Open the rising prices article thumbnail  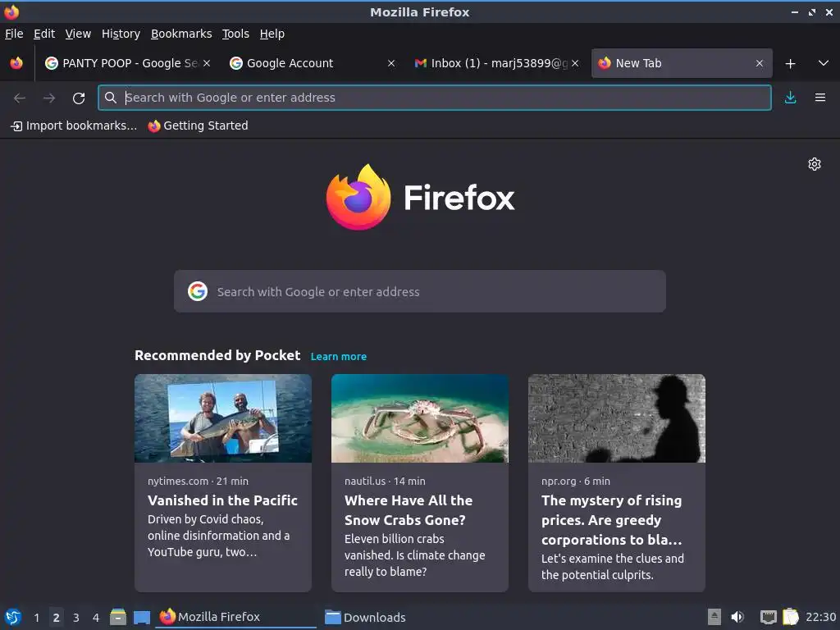617,418
